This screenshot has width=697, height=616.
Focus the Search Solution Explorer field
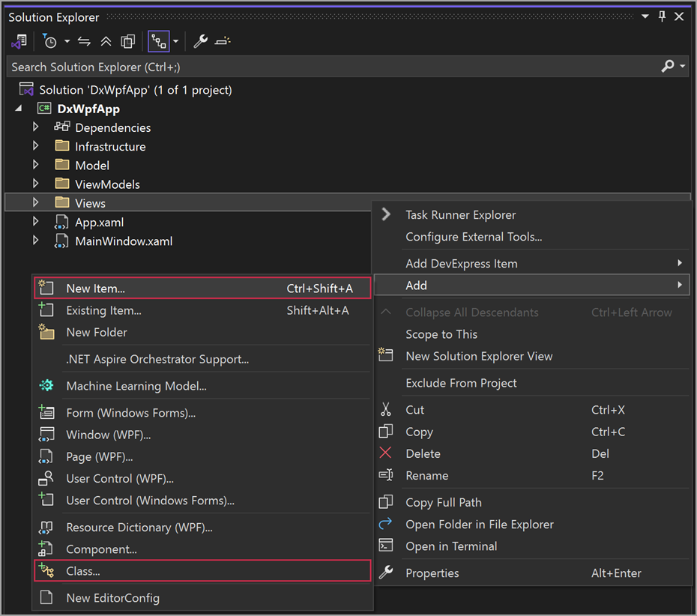click(x=334, y=67)
